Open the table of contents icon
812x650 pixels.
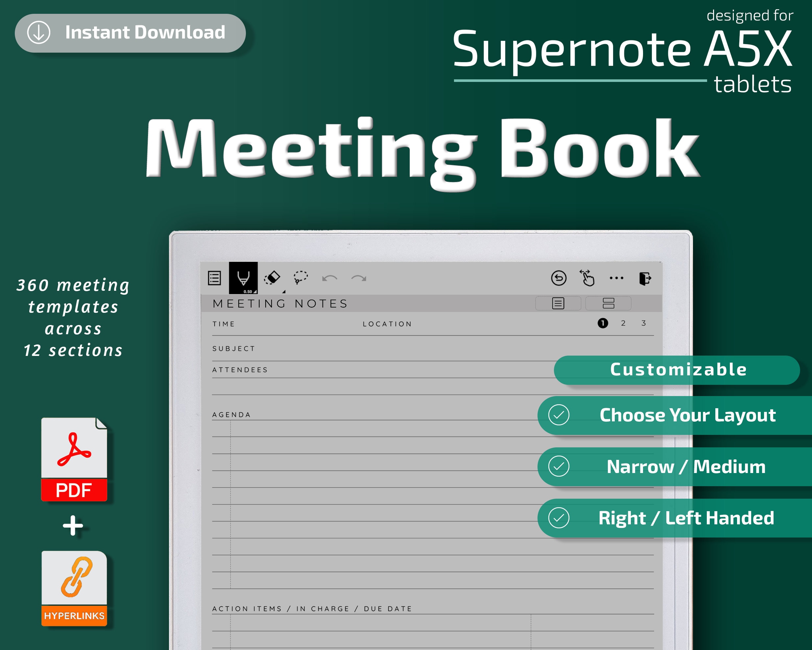215,279
